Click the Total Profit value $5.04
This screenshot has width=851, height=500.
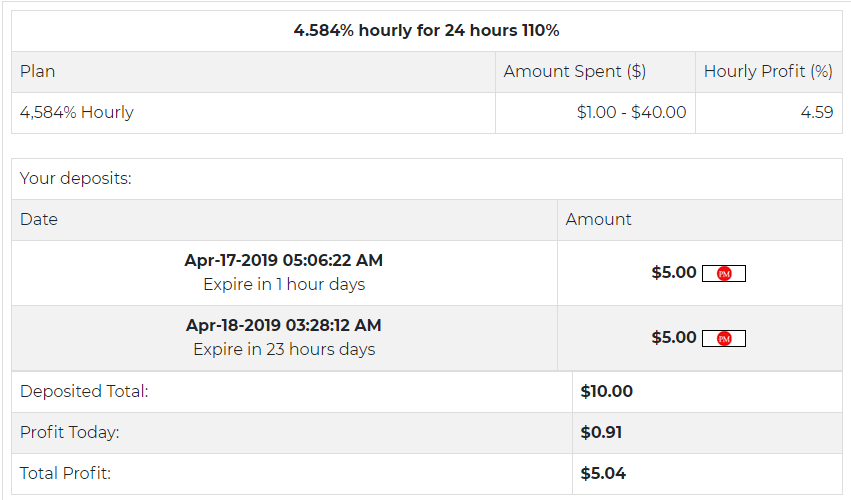click(603, 474)
